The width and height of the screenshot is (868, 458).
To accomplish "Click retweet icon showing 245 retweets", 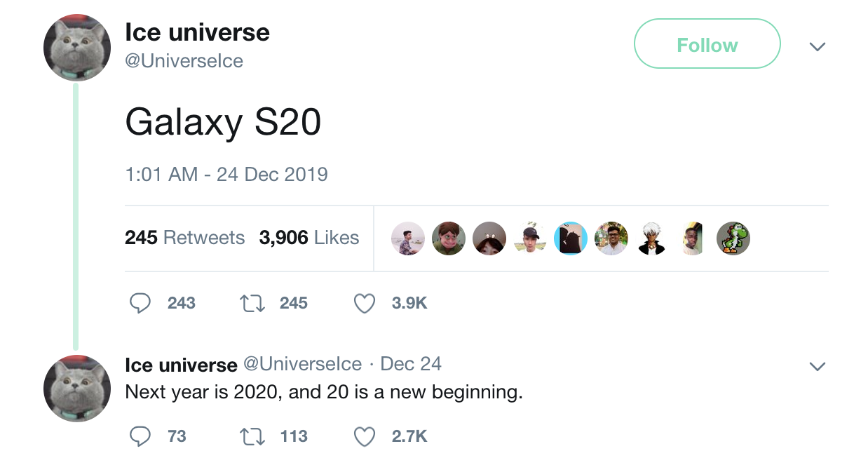I will (x=252, y=303).
